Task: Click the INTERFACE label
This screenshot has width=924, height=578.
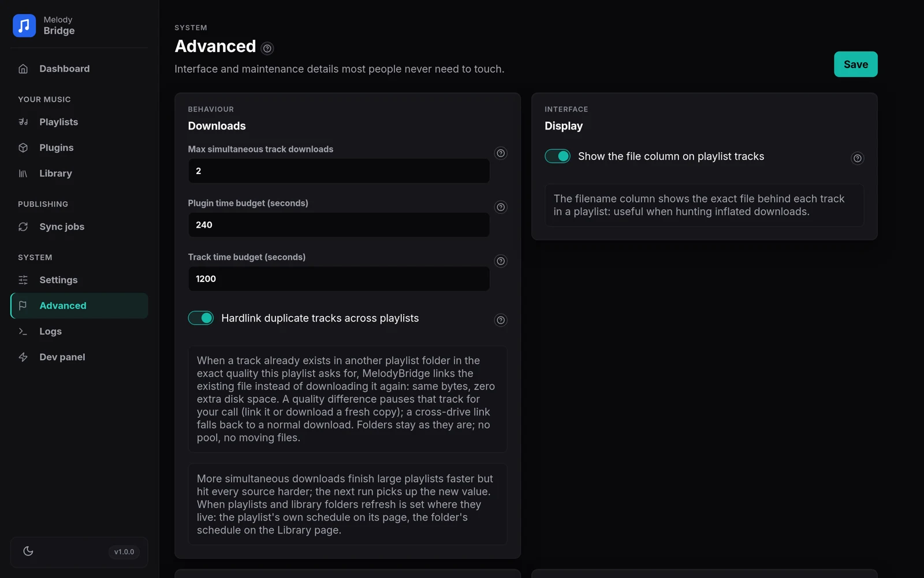Action: [567, 109]
